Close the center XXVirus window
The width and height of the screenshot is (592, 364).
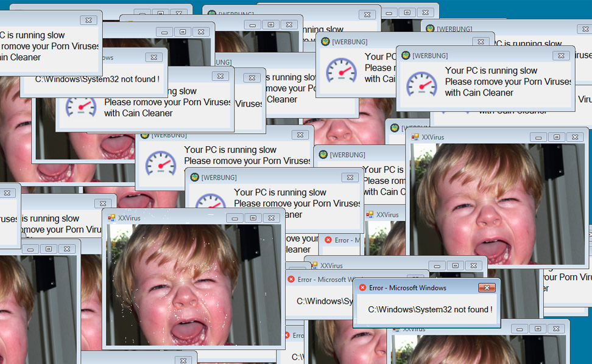[272, 218]
